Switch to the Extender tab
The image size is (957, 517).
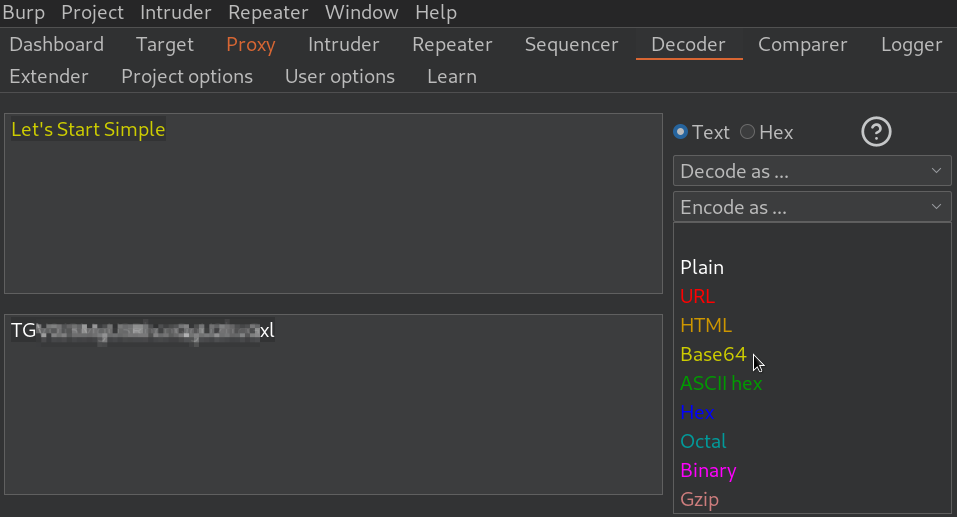pyautogui.click(x=49, y=76)
